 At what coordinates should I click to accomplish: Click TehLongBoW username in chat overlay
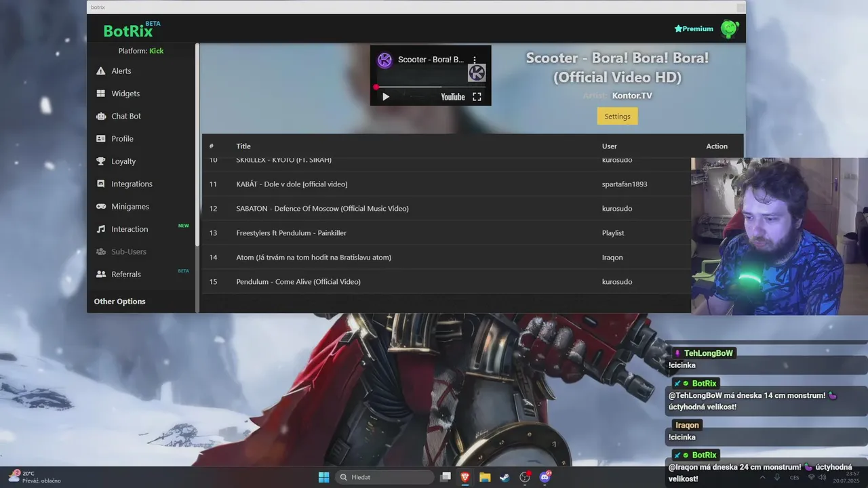708,353
